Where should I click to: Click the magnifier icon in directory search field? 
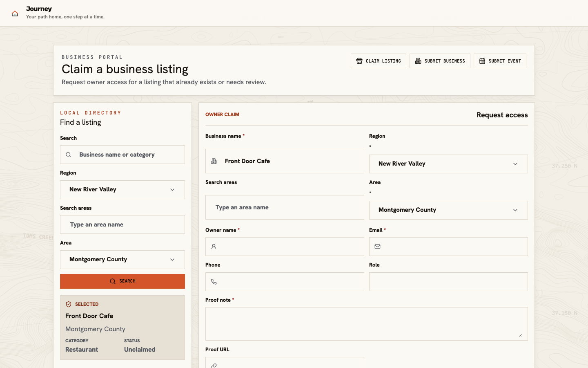pyautogui.click(x=69, y=155)
